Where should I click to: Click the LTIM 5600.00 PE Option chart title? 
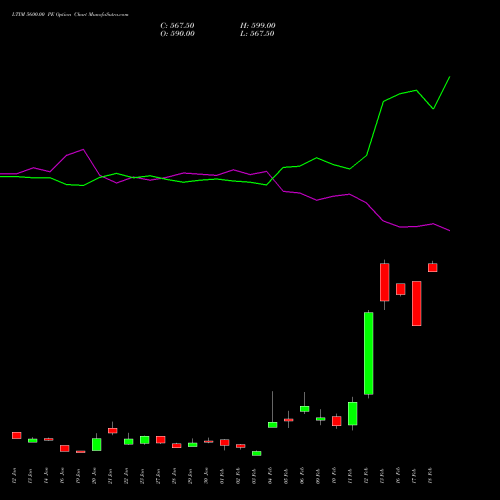70,15
